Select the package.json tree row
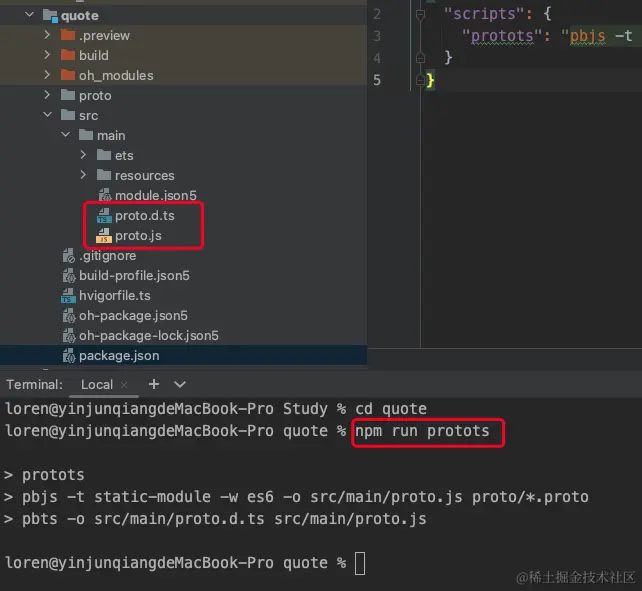 point(183,356)
